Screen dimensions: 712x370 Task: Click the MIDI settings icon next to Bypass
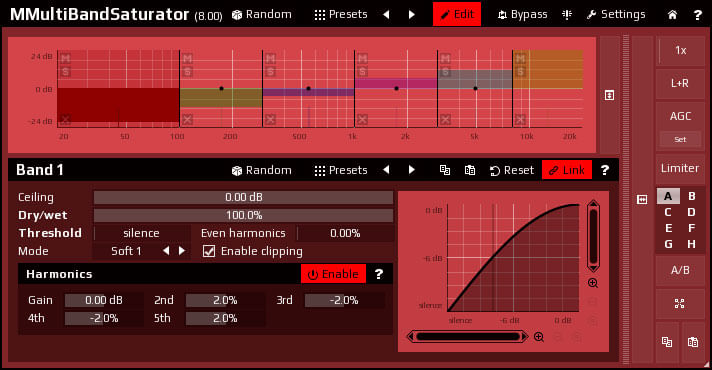point(567,15)
